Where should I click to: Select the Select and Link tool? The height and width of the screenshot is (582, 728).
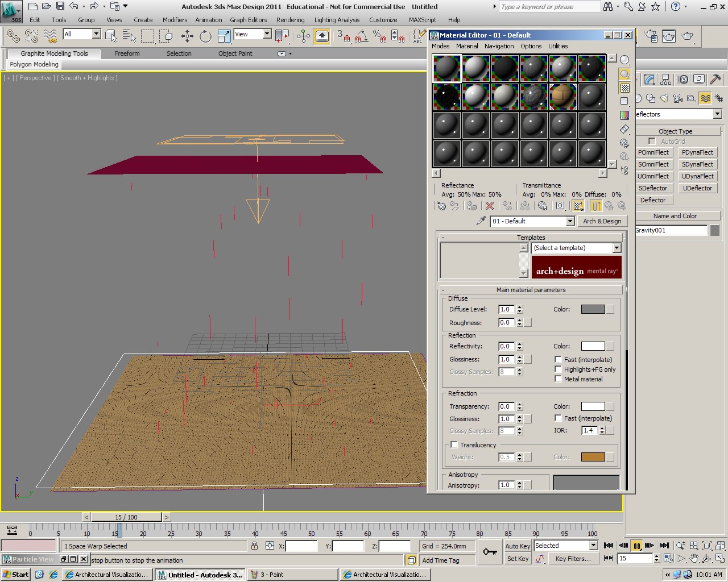13,36
